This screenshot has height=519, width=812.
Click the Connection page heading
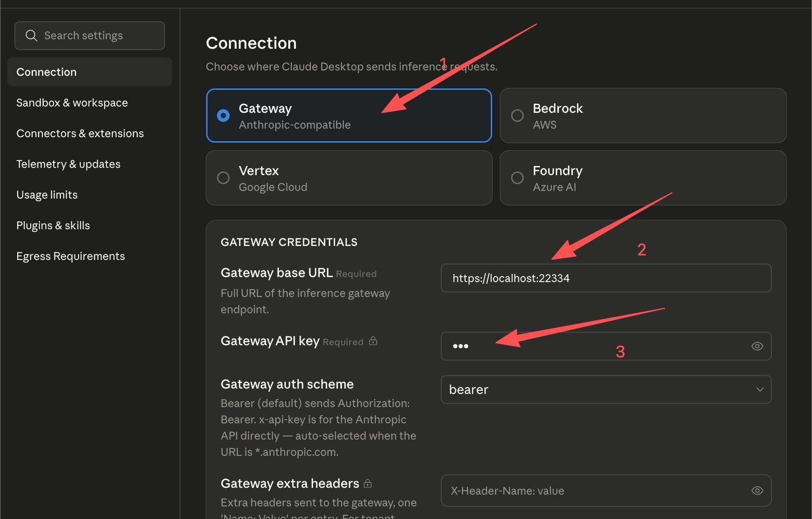click(x=251, y=43)
